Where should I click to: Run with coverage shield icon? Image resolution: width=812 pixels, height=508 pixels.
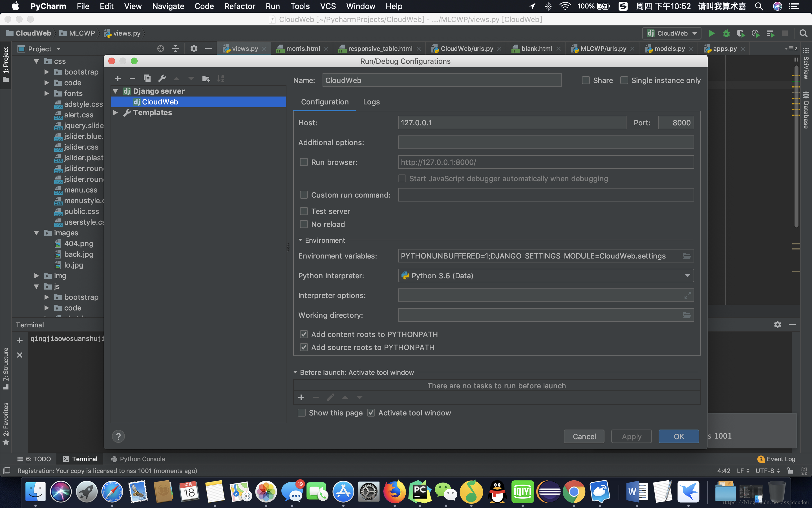click(x=741, y=33)
